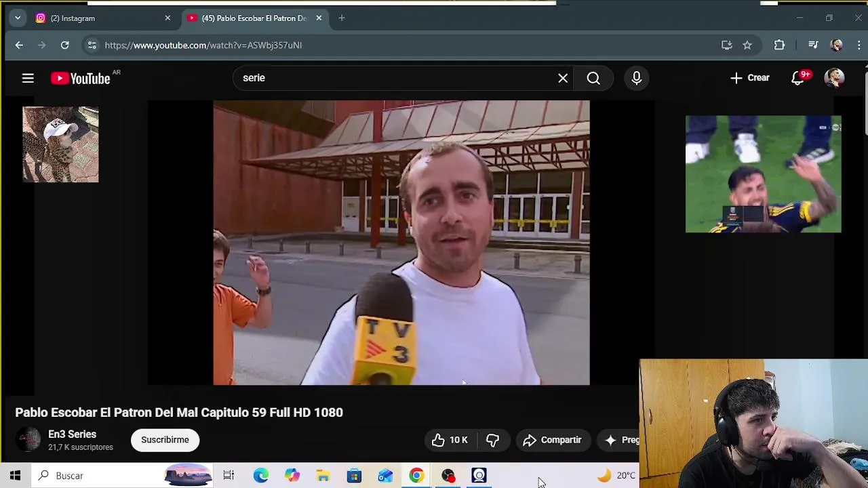Image resolution: width=868 pixels, height=488 pixels.
Task: Open the En3 Series channel name
Action: (72, 434)
